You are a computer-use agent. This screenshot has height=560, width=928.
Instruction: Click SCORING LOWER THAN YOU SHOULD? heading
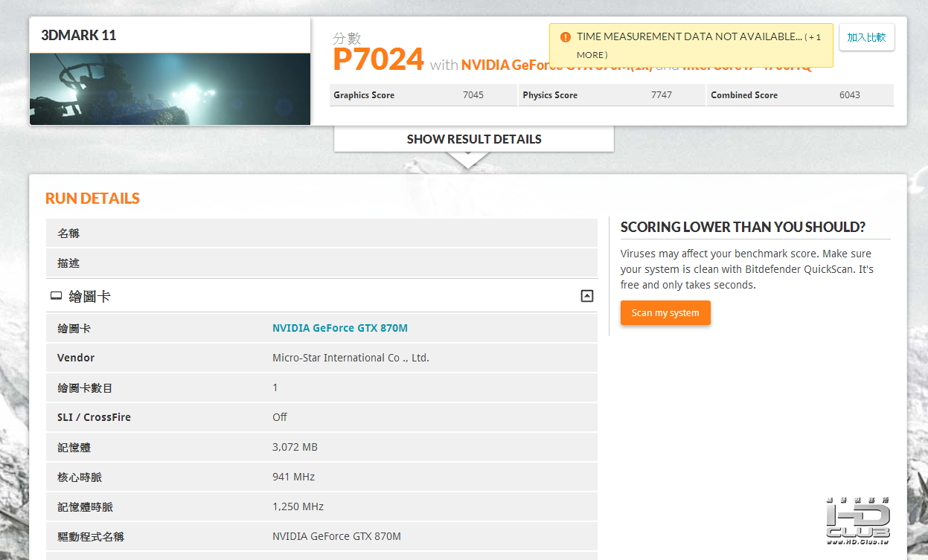pos(743,227)
